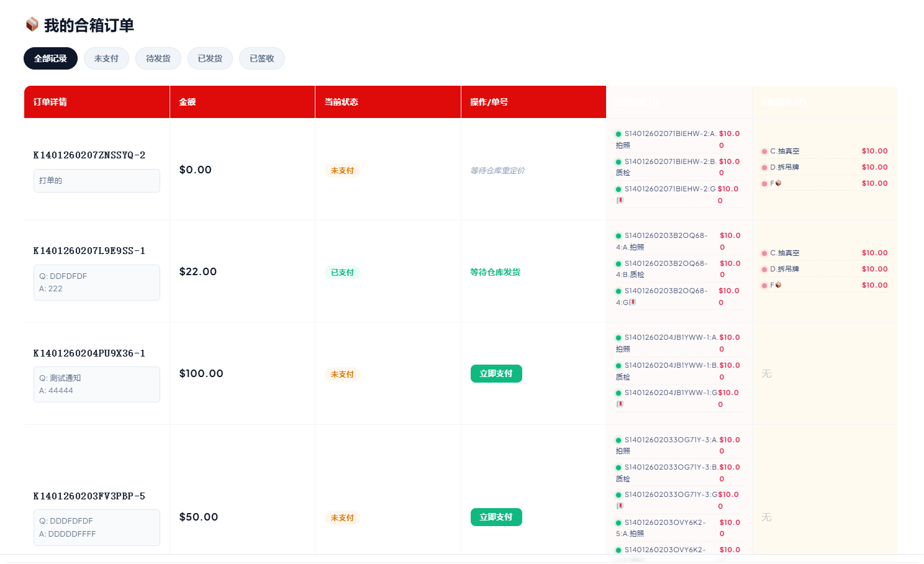924x564 pixels.
Task: Click the 等待仓库发货 status link
Action: point(495,272)
